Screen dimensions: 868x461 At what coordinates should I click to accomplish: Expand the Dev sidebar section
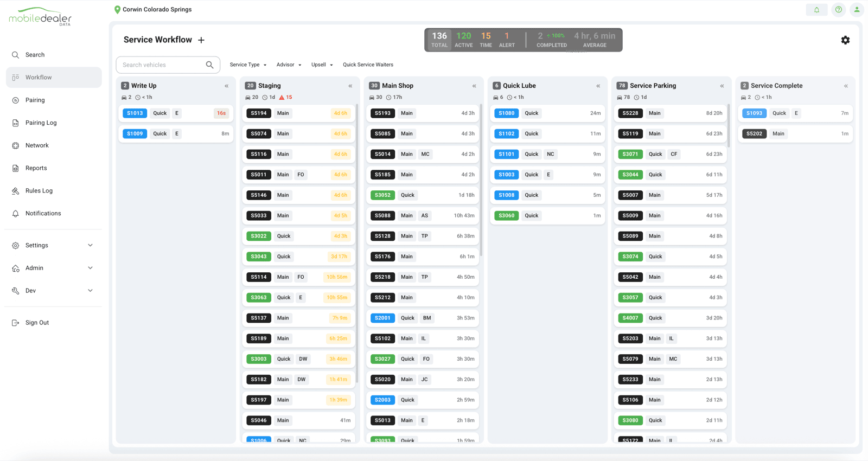coord(53,291)
